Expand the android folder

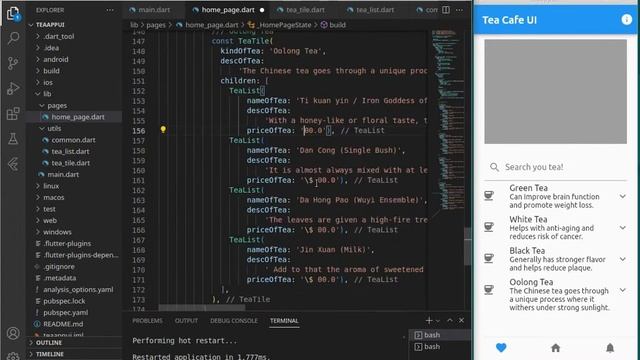coord(38,59)
